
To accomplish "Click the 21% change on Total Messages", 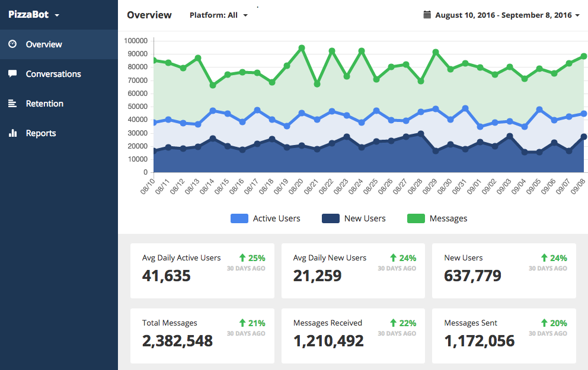I will pyautogui.click(x=257, y=323).
